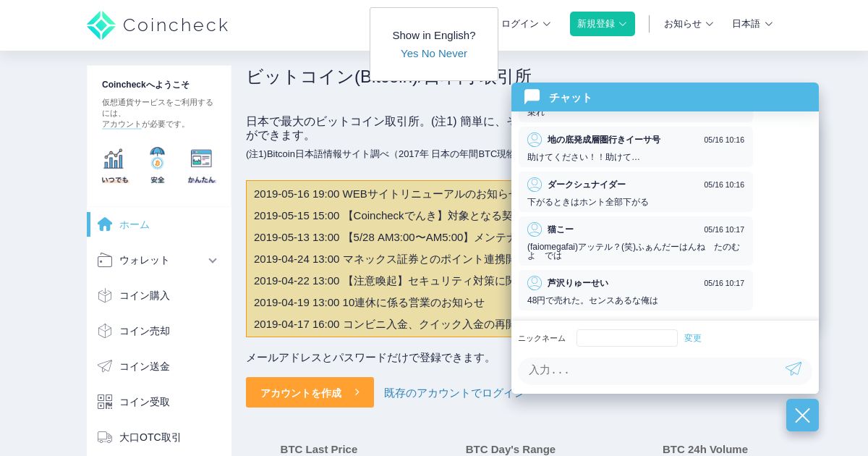
Task: Click the ニックネーム input field
Action: point(627,338)
